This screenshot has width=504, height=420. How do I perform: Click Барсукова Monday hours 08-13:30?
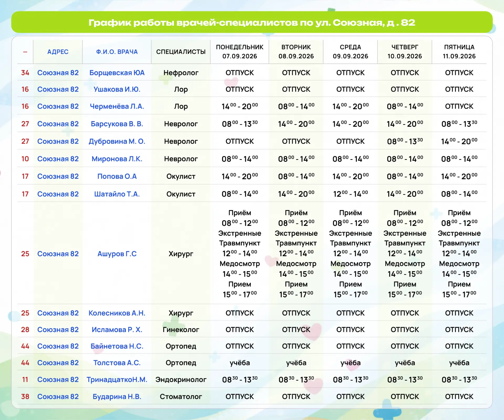(x=240, y=123)
